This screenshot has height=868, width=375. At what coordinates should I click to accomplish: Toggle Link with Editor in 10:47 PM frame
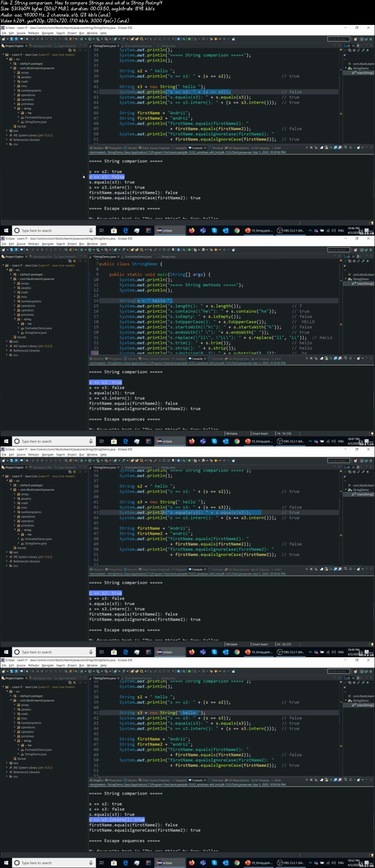click(75, 261)
